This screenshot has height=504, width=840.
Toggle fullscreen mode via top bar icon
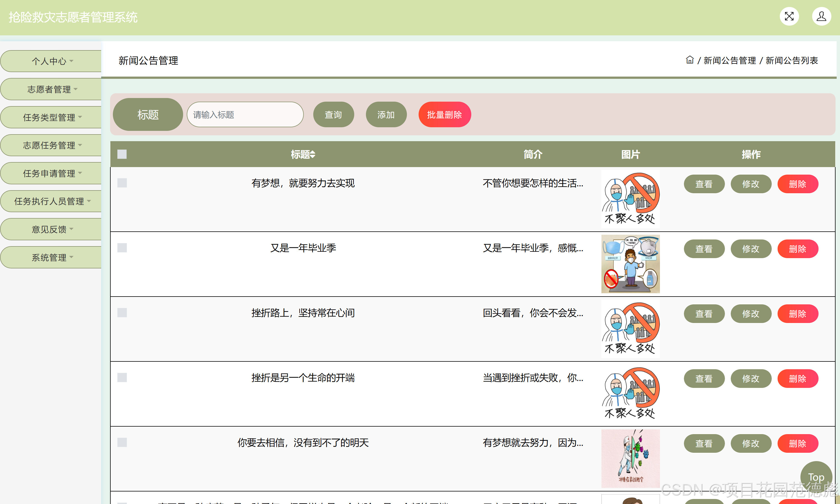[x=789, y=16]
